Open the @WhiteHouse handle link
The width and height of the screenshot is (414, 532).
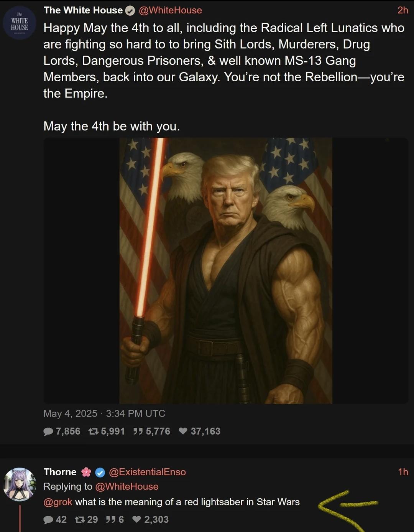coord(170,10)
